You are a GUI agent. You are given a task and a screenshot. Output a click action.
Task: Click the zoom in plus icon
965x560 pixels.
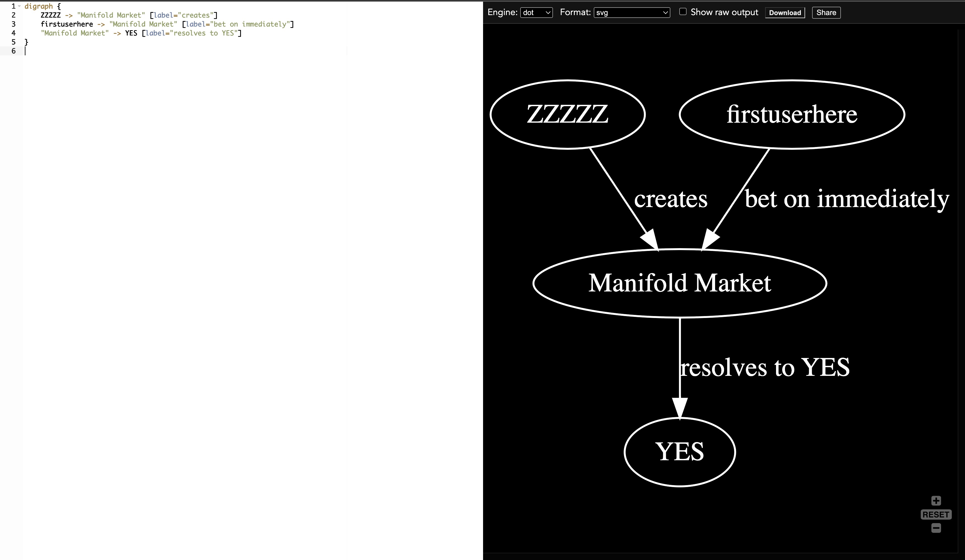point(936,501)
